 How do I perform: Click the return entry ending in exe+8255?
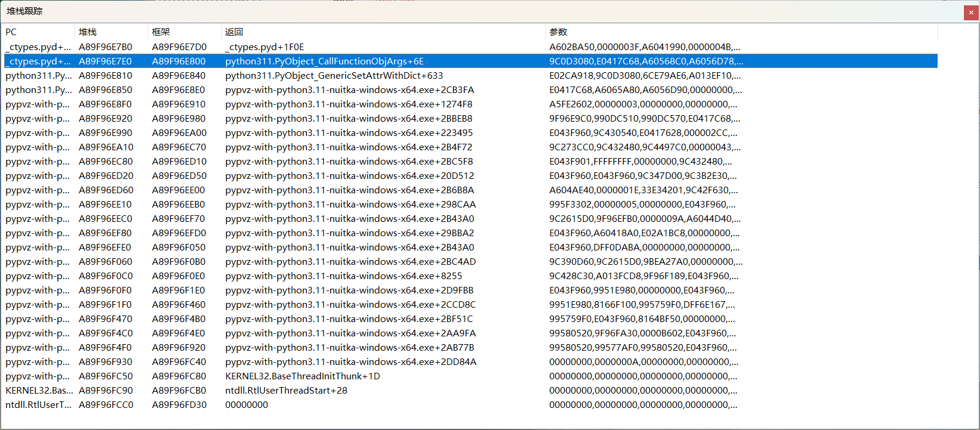343,276
